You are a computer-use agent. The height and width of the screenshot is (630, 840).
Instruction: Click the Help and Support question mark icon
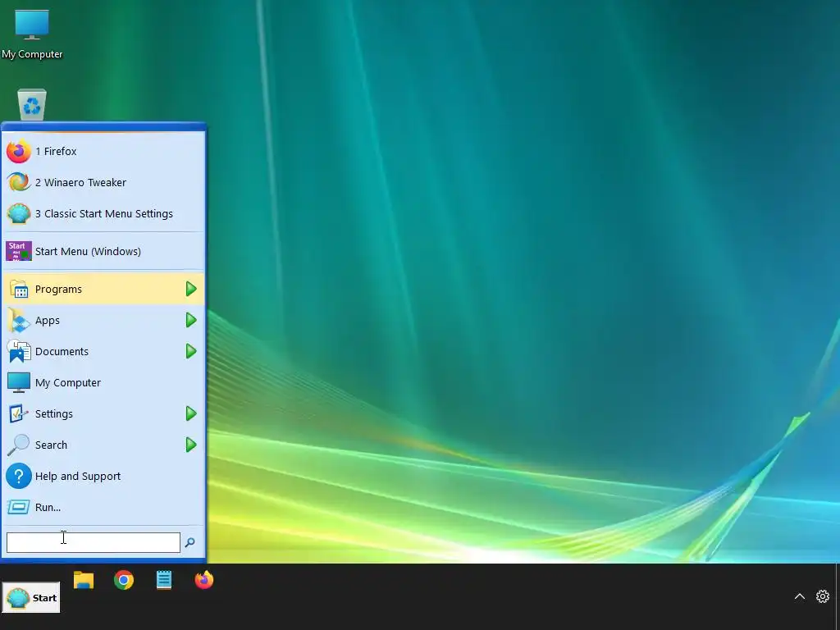click(x=19, y=476)
